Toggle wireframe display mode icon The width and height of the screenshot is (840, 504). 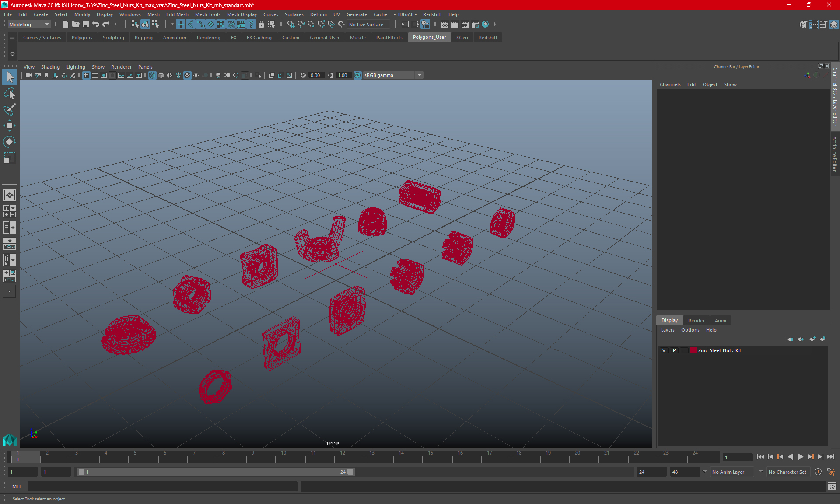(153, 75)
